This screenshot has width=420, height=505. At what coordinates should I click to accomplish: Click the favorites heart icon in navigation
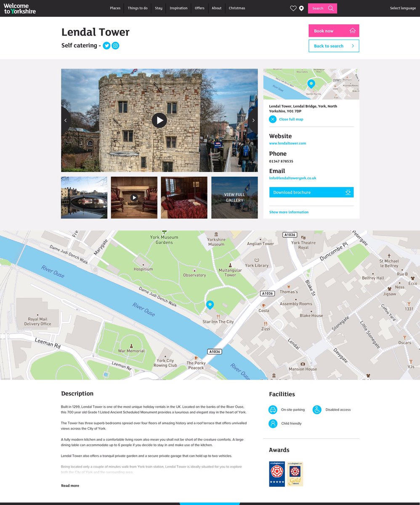tap(293, 8)
